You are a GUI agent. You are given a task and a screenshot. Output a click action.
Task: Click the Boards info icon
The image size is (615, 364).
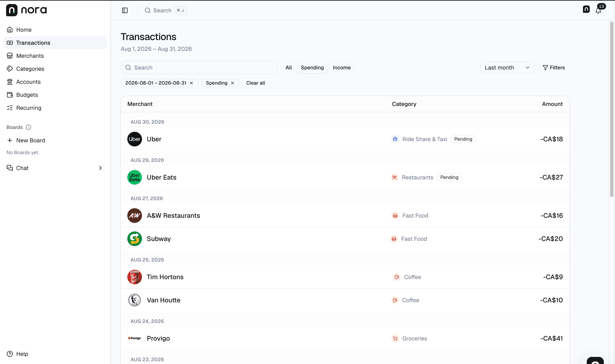tap(28, 127)
